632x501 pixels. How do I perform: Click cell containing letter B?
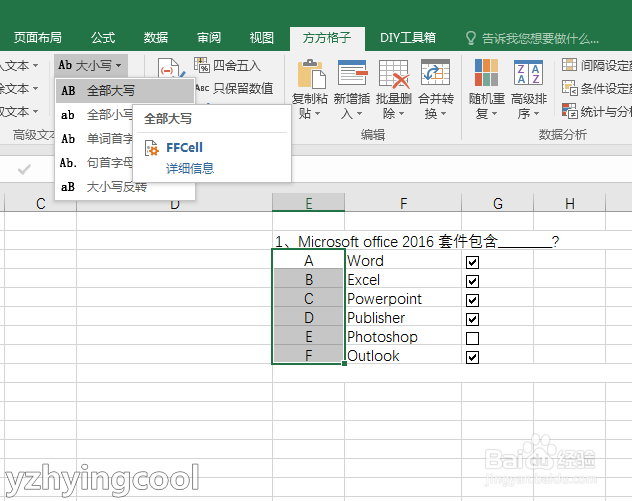[x=309, y=279]
